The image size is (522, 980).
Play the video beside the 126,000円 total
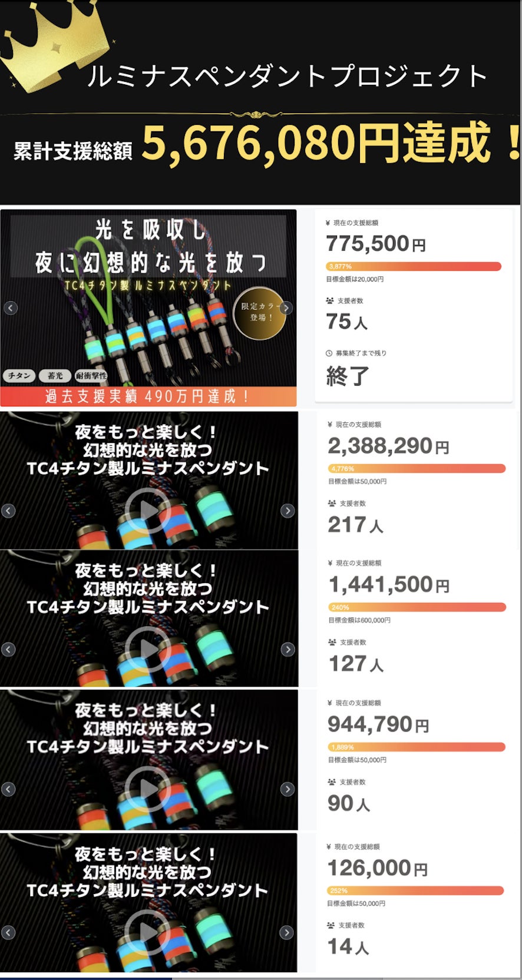tap(147, 932)
